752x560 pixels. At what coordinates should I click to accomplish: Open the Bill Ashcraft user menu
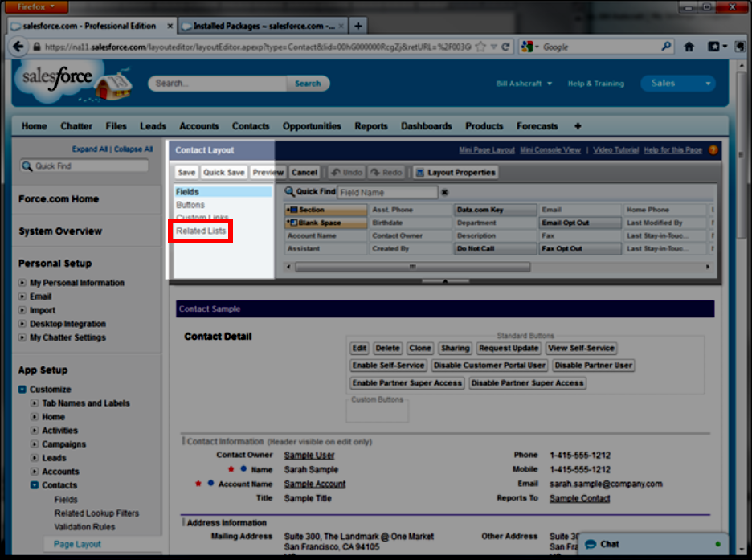point(524,84)
